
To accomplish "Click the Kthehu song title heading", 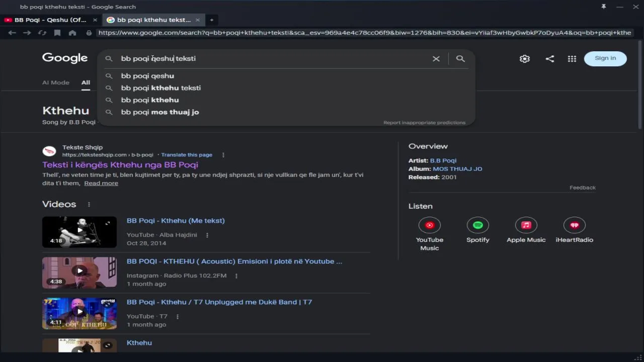I will tap(65, 111).
